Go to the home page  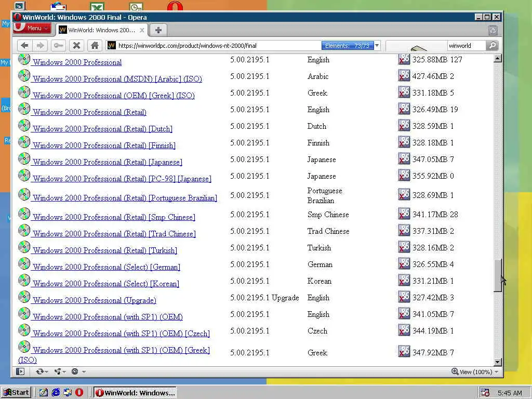tap(95, 46)
